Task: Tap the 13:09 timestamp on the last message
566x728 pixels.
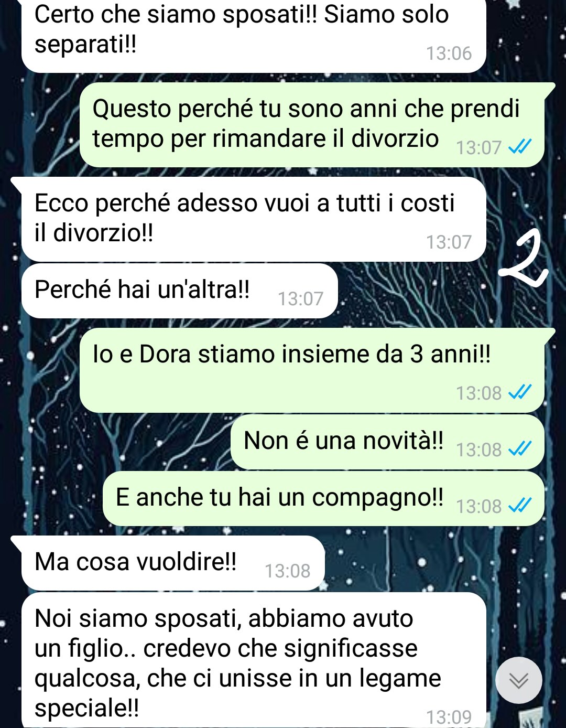Action: click(449, 717)
